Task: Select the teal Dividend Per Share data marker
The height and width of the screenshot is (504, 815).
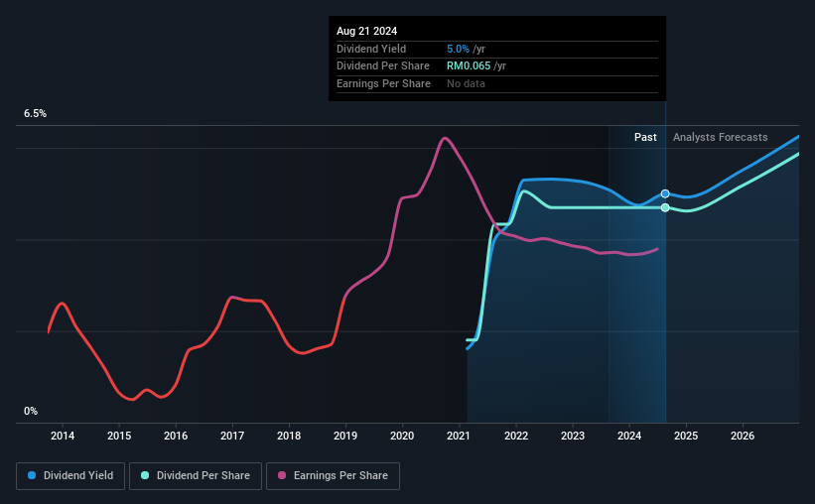Action: pyautogui.click(x=665, y=207)
